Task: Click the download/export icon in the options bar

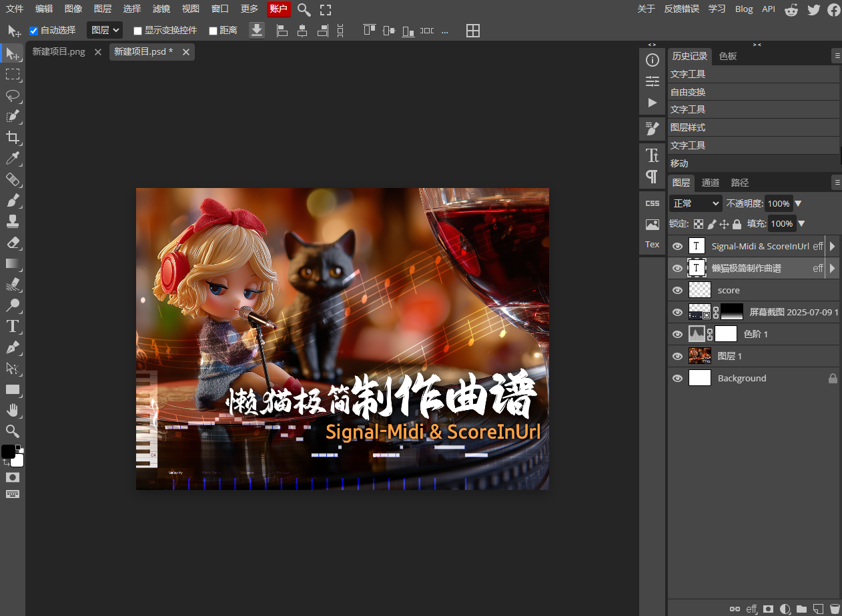Action: (x=257, y=30)
